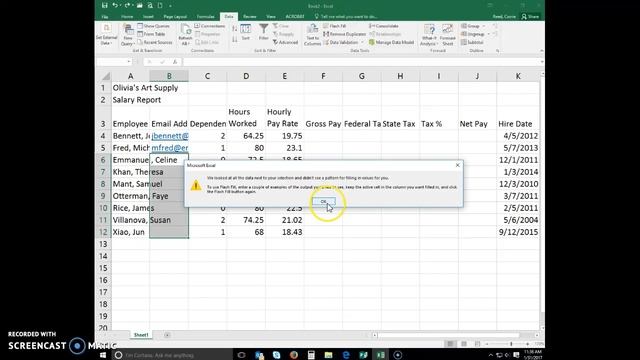Close the Microsoft Excel warning dialog
The image size is (640, 360).
coord(458,165)
